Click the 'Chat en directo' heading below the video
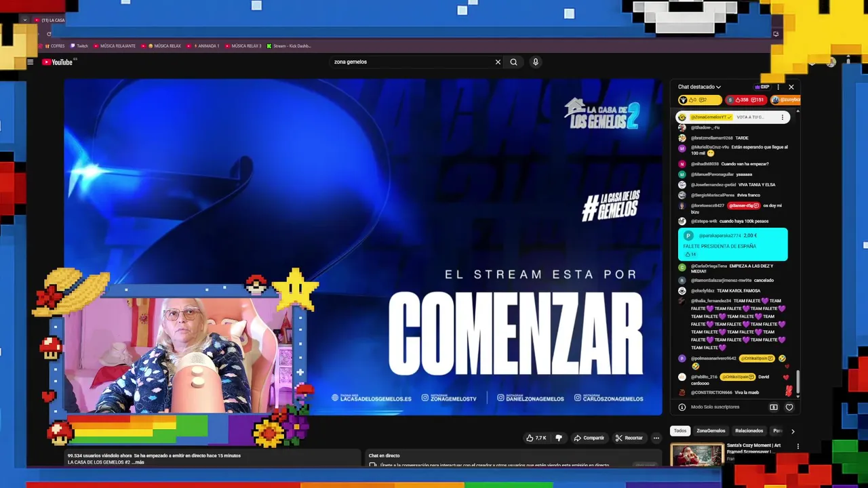 pyautogui.click(x=384, y=455)
